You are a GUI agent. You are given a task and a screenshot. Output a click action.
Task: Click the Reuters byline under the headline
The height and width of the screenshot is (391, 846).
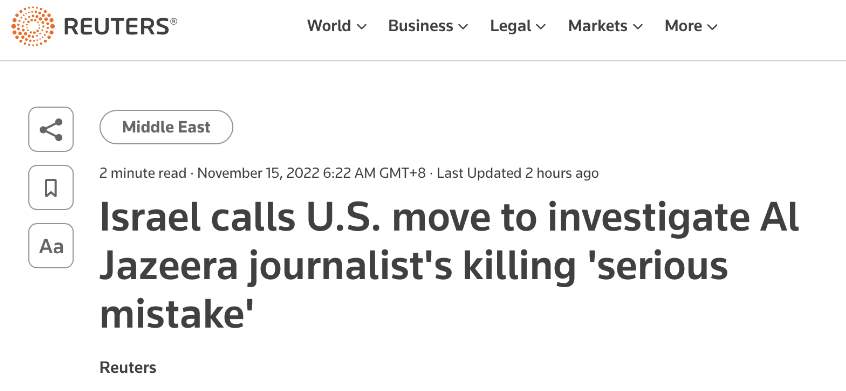tap(128, 368)
